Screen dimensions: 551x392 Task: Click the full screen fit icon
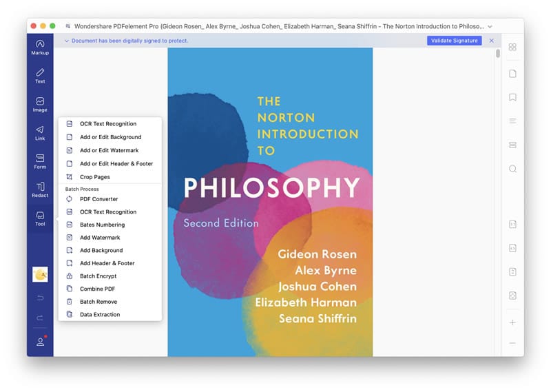[x=512, y=296]
